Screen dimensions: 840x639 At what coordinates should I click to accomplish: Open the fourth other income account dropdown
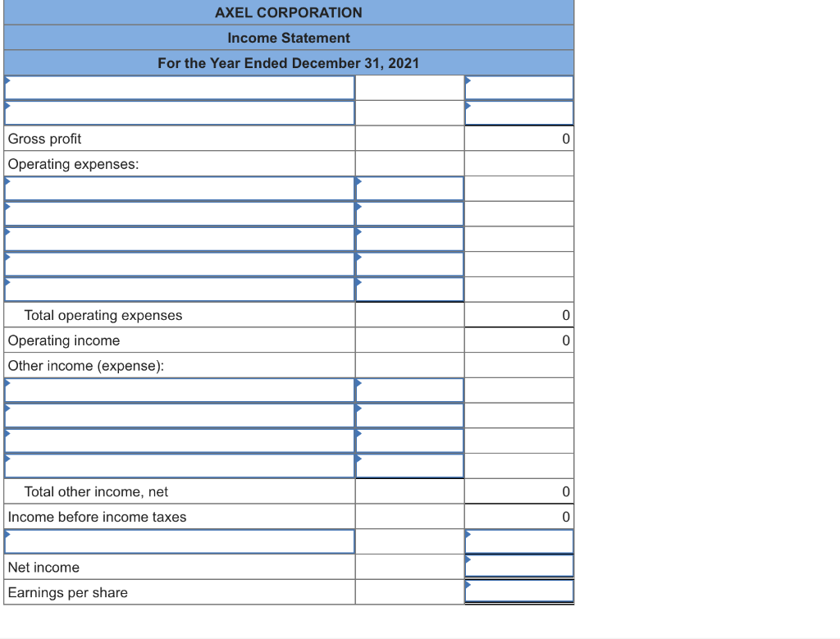tap(179, 465)
